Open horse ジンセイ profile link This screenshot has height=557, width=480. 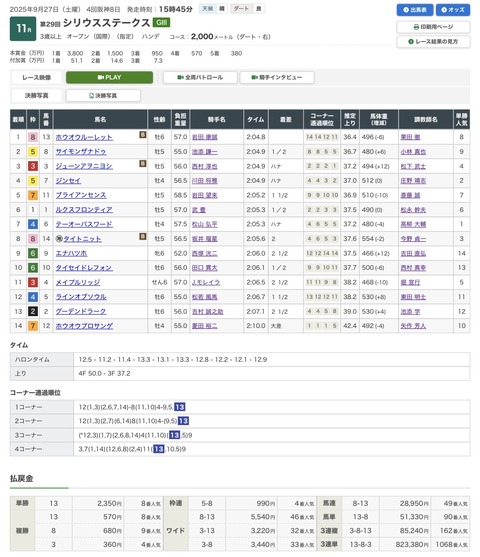point(68,181)
